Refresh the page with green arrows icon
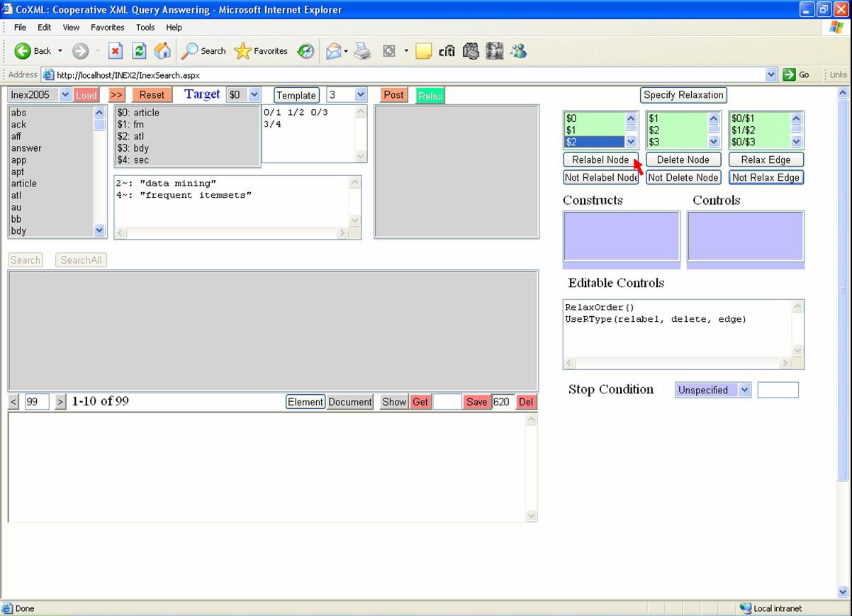The height and width of the screenshot is (616, 852). [x=139, y=51]
